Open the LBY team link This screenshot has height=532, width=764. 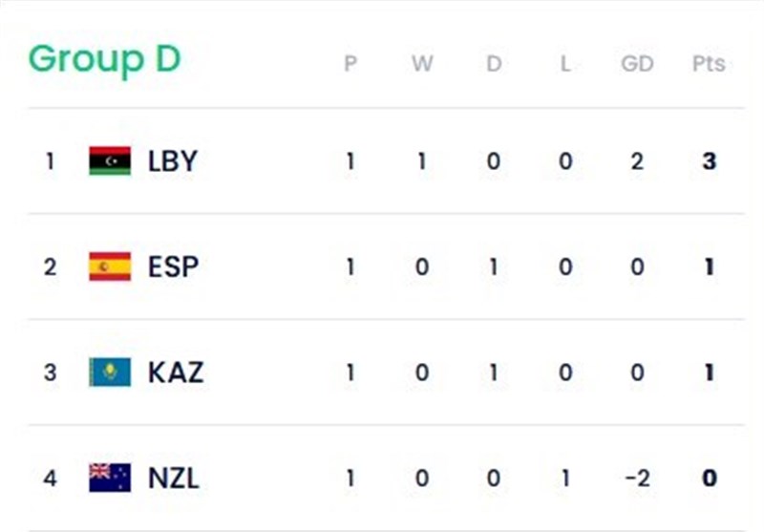[173, 160]
